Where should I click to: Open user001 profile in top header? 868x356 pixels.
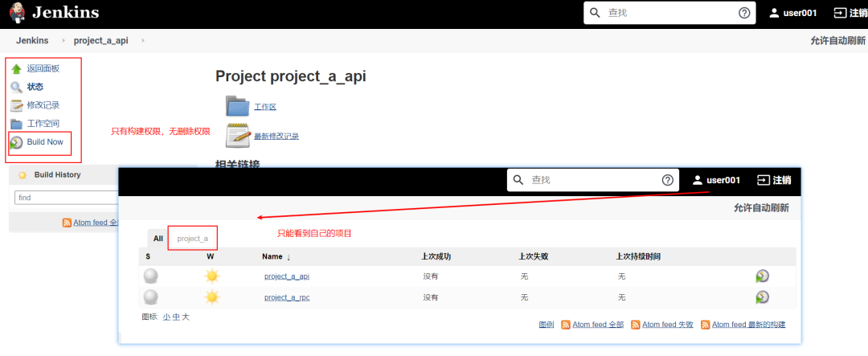(793, 13)
